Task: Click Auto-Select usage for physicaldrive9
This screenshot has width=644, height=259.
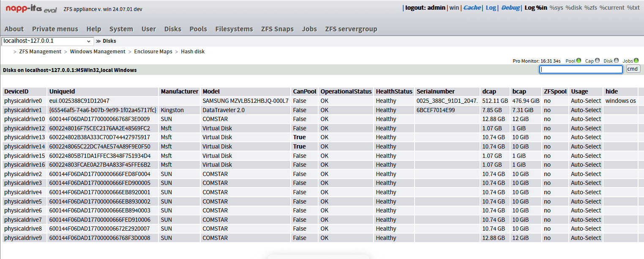Action: coord(586,238)
